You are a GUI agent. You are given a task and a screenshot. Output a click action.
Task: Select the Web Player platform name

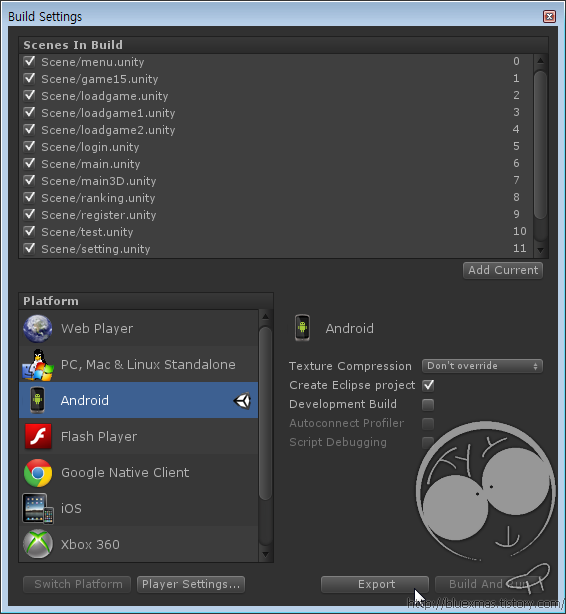[x=97, y=329]
